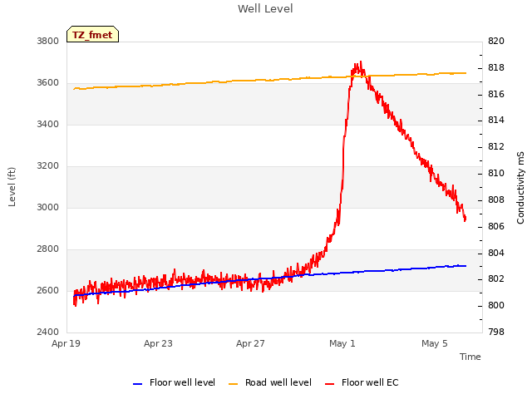
Task: Click the May 1 x-axis tick label
Action: point(342,343)
